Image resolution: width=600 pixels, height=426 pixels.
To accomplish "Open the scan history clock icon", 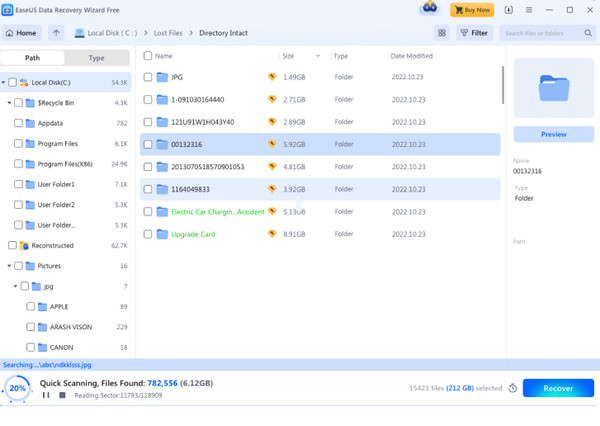I will (513, 388).
